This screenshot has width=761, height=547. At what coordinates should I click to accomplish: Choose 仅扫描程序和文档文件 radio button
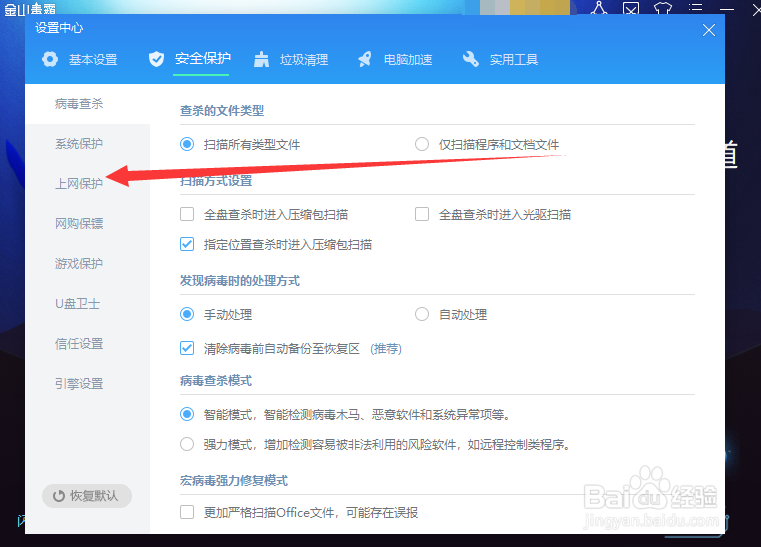tap(422, 144)
